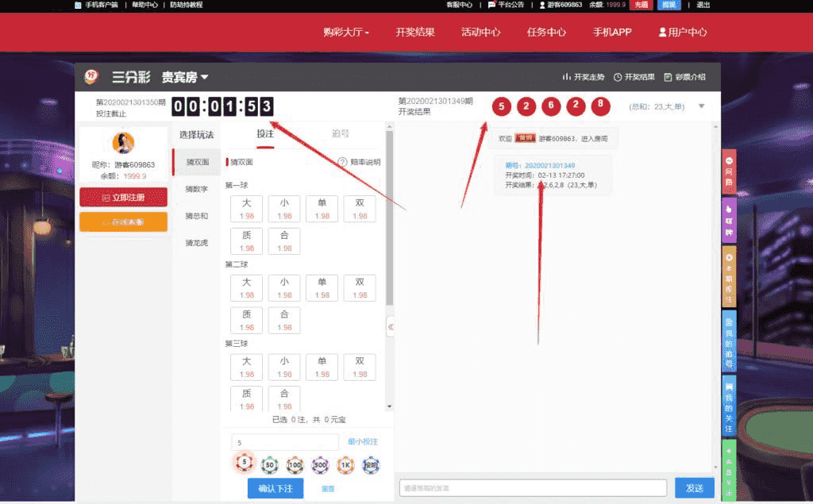Toggle 大 bet option under 第一球

[x=246, y=209]
